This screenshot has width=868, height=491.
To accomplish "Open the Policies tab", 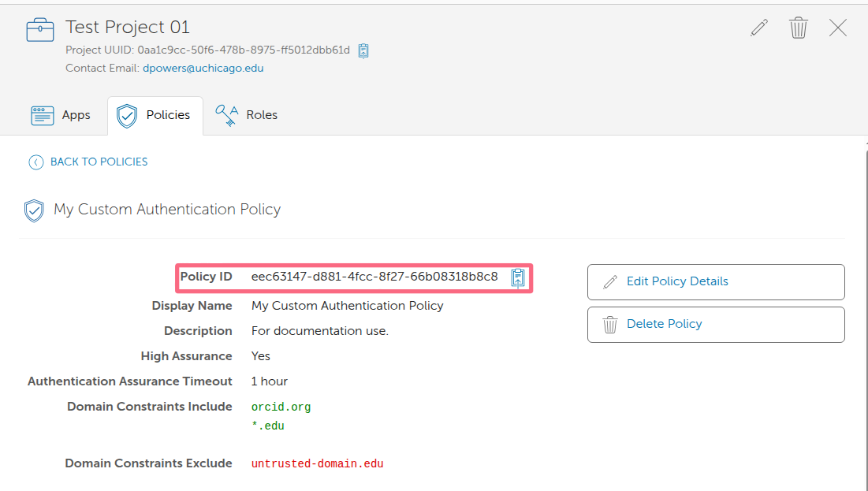I will coord(168,115).
